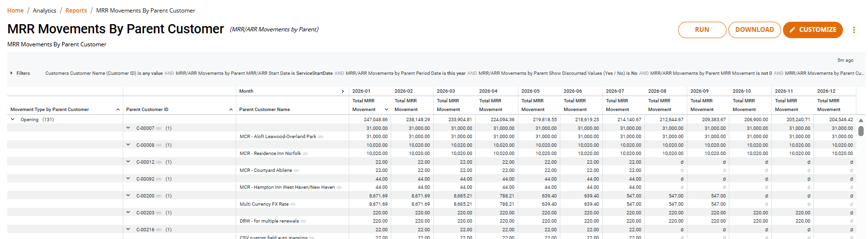Click the Month pivot chevron arrow

(343, 91)
